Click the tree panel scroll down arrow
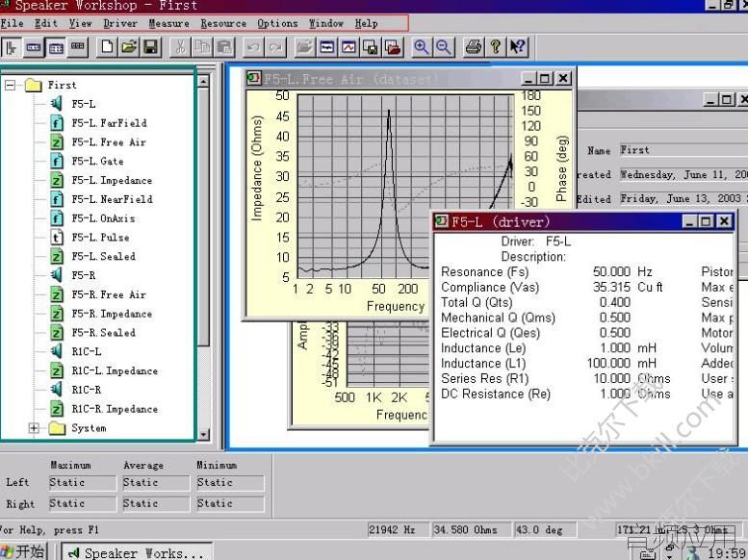This screenshot has width=748, height=560. 203,434
